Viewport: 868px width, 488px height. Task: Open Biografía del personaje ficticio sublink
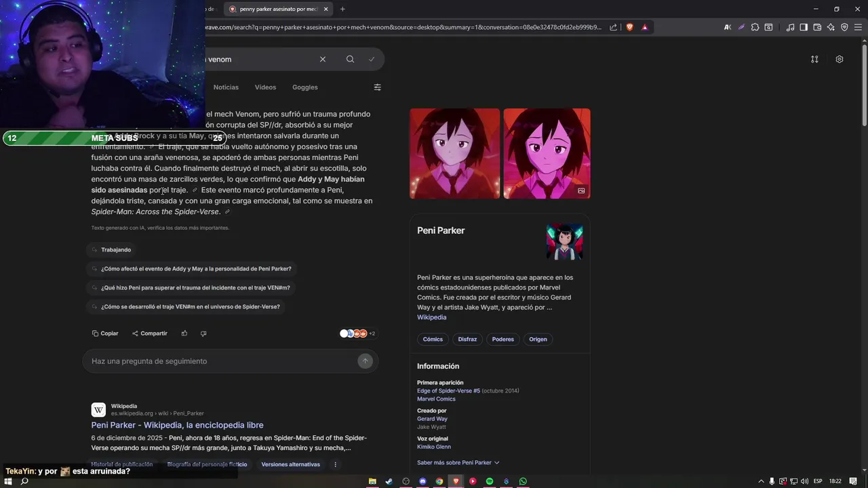[207, 464]
